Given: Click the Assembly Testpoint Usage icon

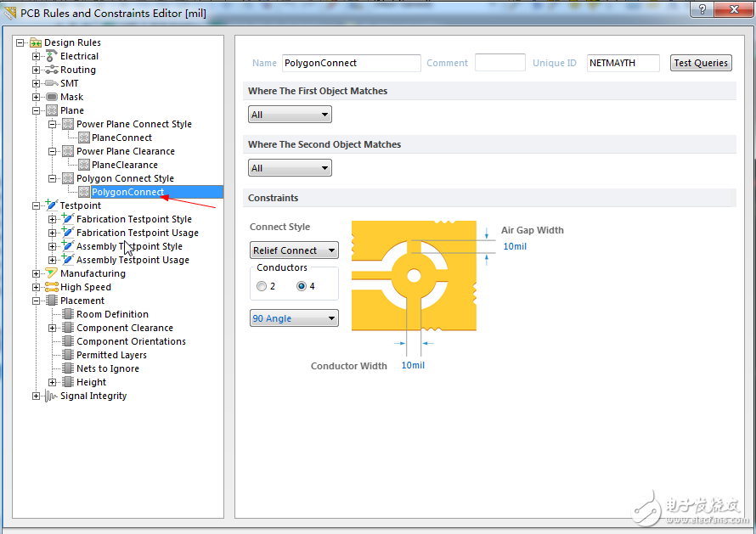Looking at the screenshot, I should pos(67,259).
